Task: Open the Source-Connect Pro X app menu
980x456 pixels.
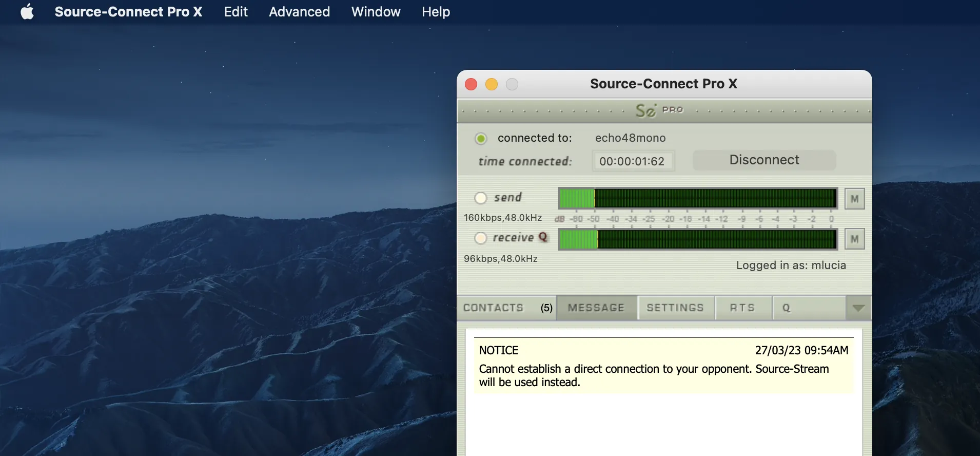Action: pyautogui.click(x=128, y=11)
